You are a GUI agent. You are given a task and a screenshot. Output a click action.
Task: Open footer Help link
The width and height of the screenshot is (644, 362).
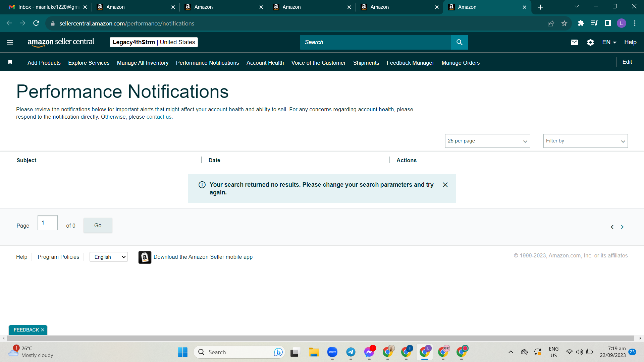point(21,257)
